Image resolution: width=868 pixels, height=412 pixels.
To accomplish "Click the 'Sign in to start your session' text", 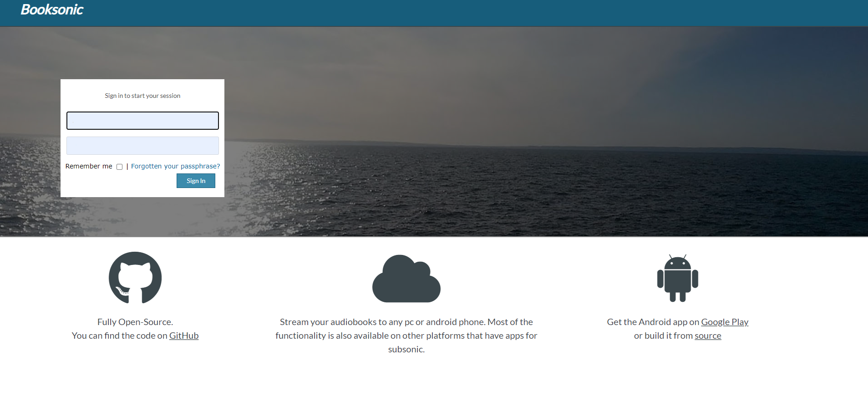I will pyautogui.click(x=142, y=96).
